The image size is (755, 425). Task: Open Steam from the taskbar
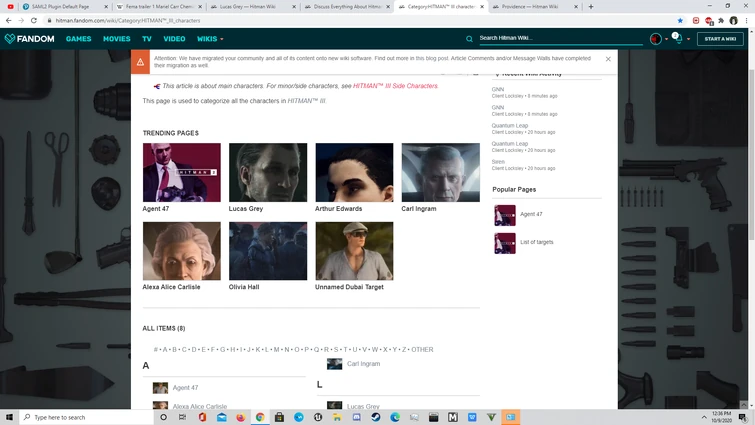coord(376,417)
